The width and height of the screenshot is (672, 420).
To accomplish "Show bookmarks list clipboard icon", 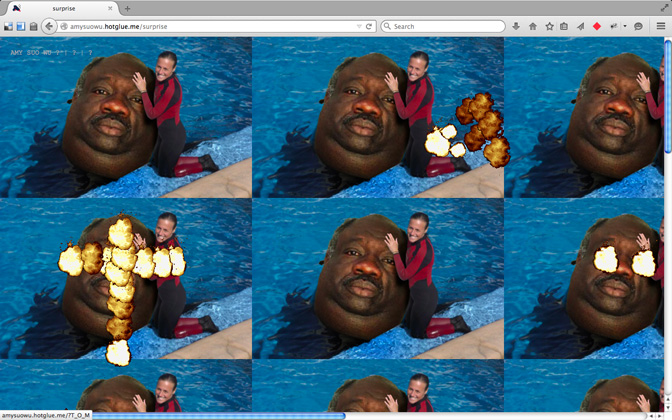I will tap(564, 27).
